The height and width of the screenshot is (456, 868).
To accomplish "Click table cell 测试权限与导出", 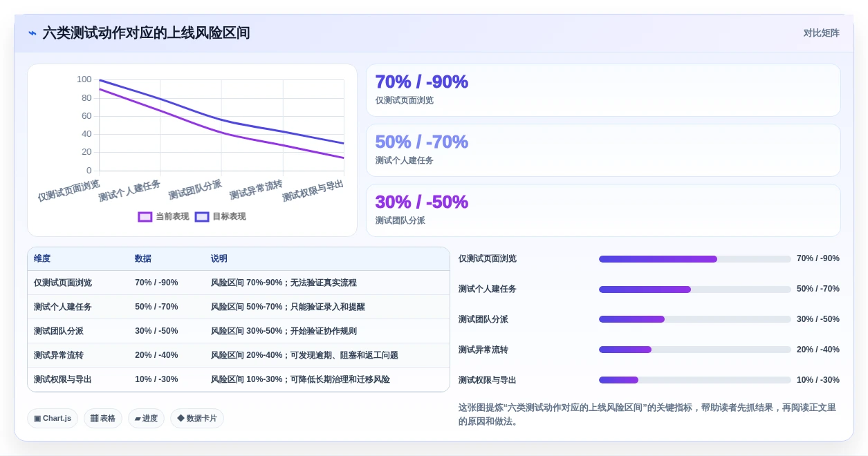I will click(x=63, y=380).
